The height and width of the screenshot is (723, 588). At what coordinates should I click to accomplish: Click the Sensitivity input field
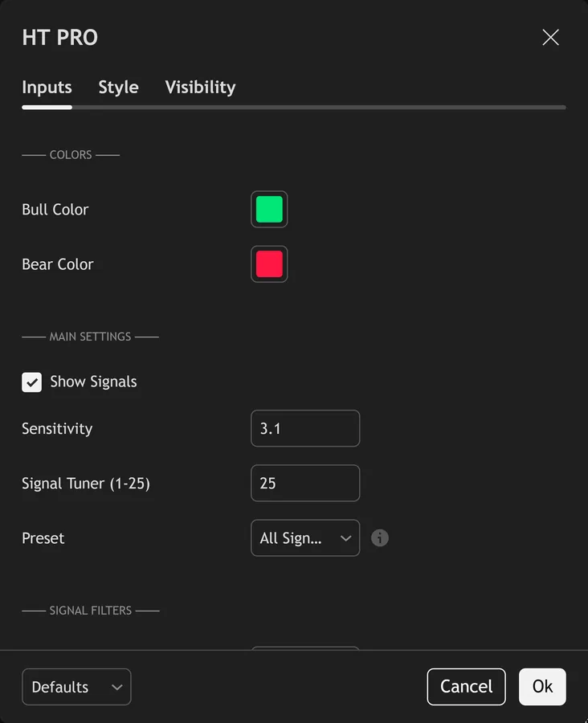pos(305,428)
